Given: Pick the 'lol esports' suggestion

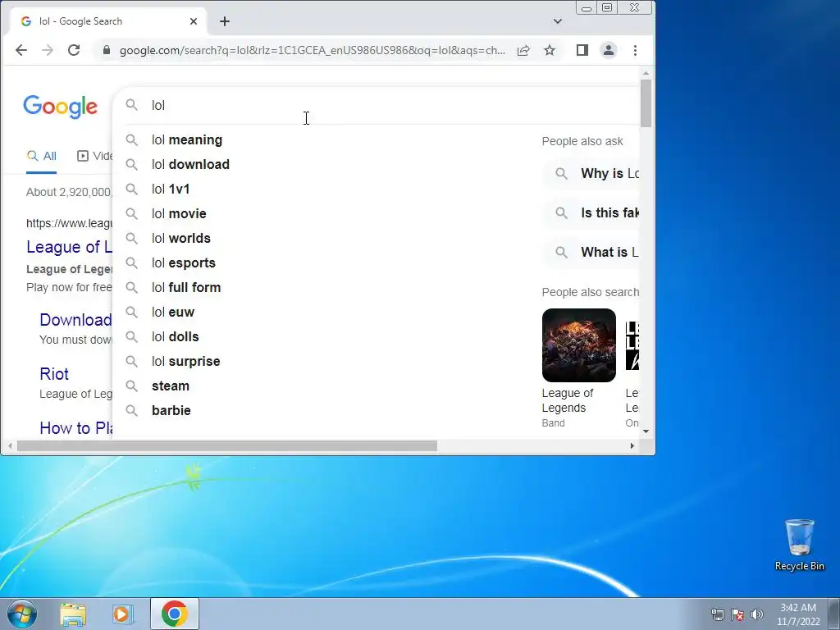Looking at the screenshot, I should 376,263.
